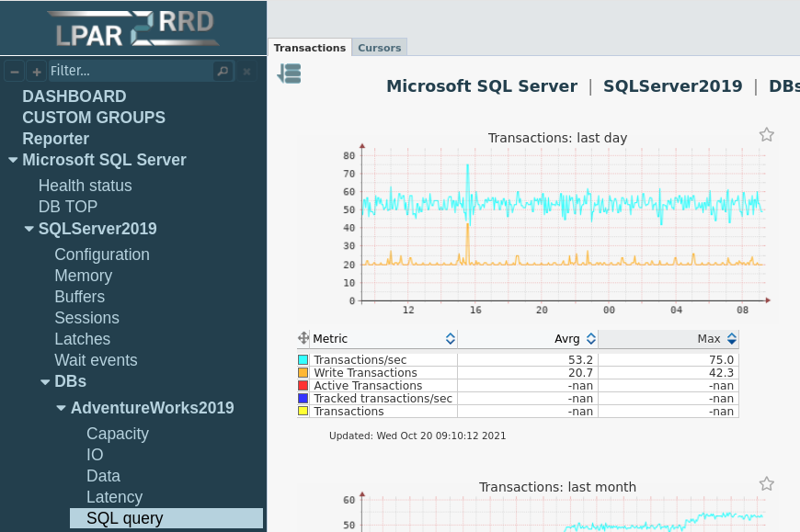Click the search magnifier in the filter box

pos(223,71)
